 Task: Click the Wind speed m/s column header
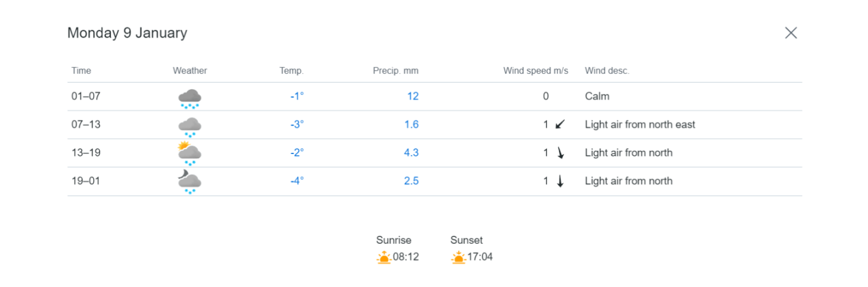[536, 71]
